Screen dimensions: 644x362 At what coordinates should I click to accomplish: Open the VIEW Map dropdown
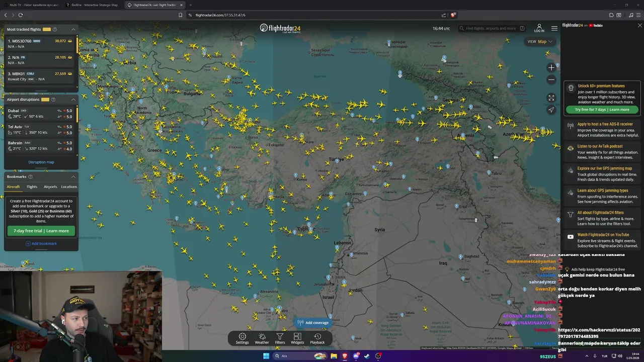pos(540,41)
